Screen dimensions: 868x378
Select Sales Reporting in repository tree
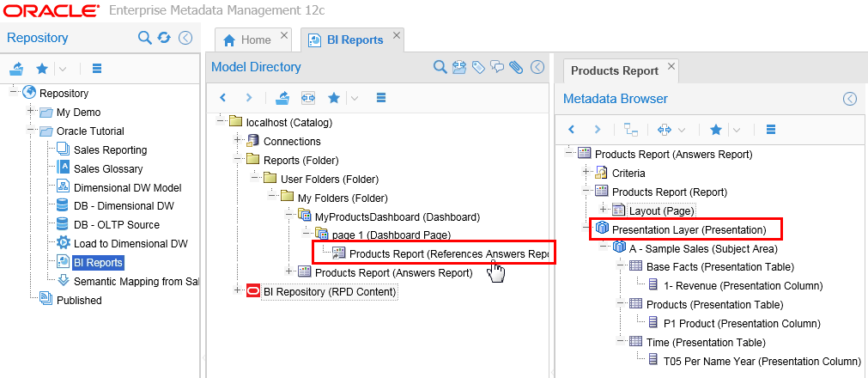pos(110,149)
